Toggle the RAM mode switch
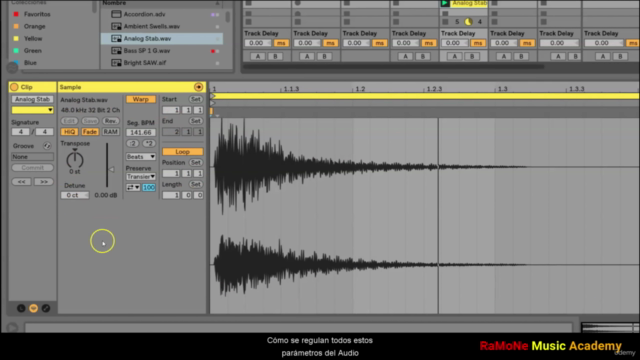This screenshot has height=360, width=640. pyautogui.click(x=110, y=132)
